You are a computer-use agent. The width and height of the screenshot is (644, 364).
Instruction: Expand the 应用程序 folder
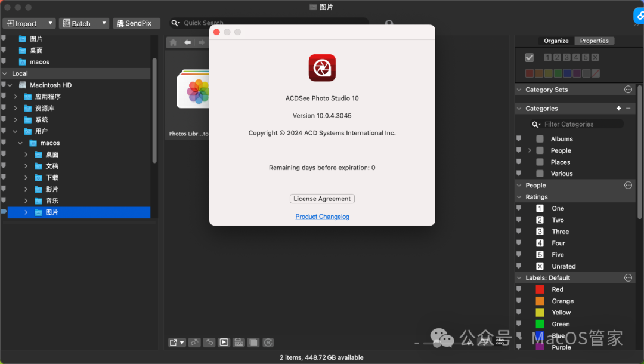15,97
